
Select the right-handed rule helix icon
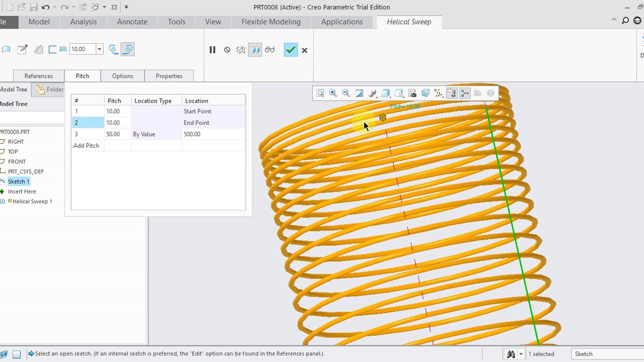[127, 49]
